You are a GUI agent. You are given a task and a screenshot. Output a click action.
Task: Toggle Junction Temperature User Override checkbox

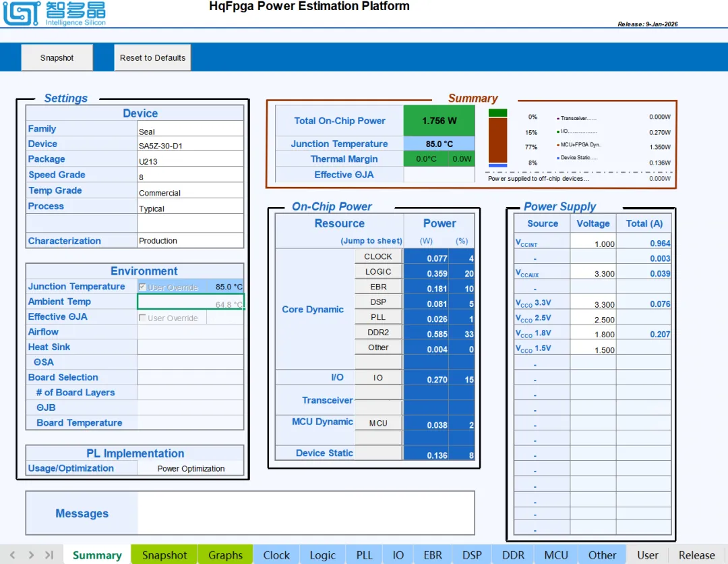[142, 287]
